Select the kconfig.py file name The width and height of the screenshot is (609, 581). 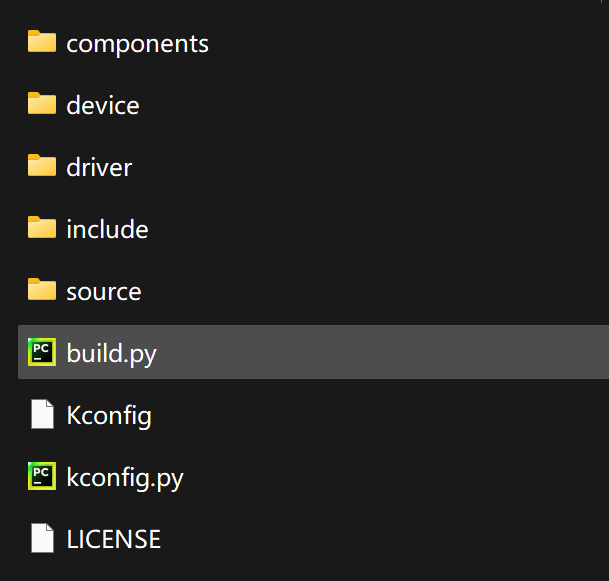click(x=124, y=478)
